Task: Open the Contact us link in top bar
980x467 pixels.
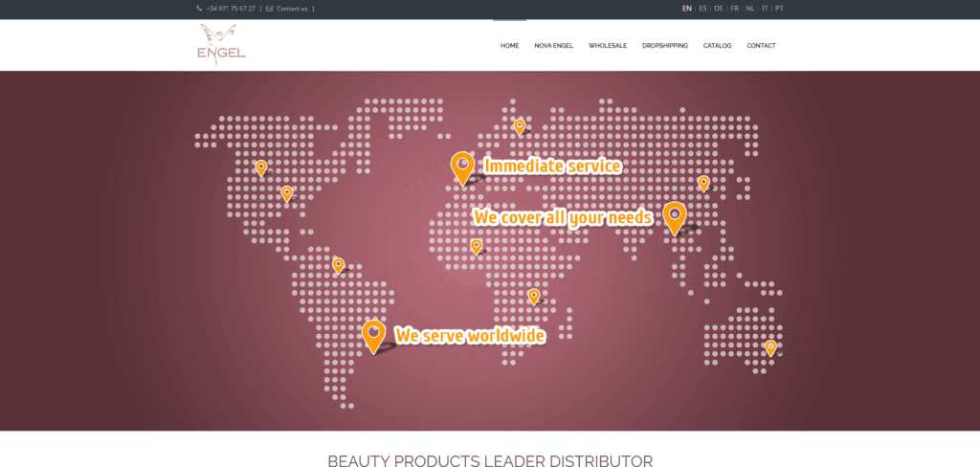Action: point(292,9)
